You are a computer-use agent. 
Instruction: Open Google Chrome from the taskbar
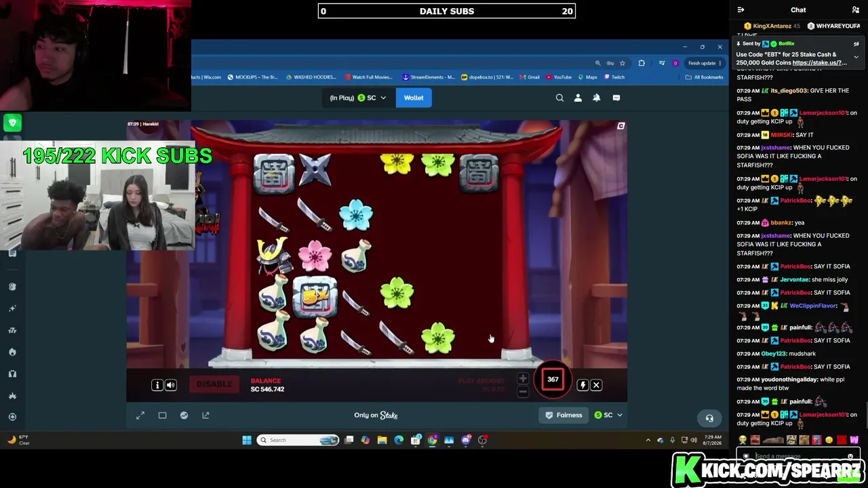coord(432,440)
